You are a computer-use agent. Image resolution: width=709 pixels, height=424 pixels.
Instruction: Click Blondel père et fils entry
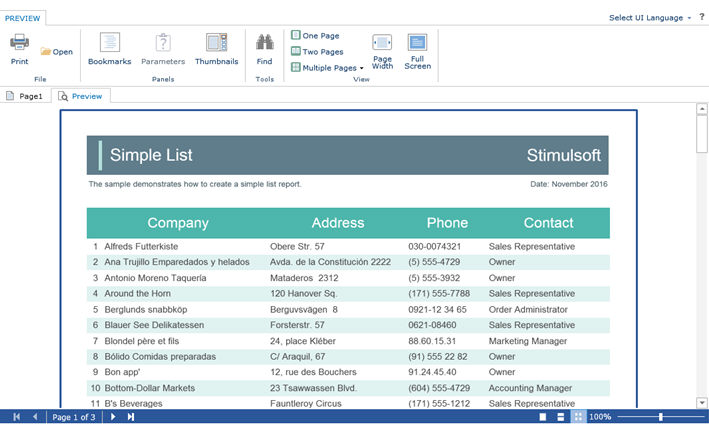pos(142,341)
